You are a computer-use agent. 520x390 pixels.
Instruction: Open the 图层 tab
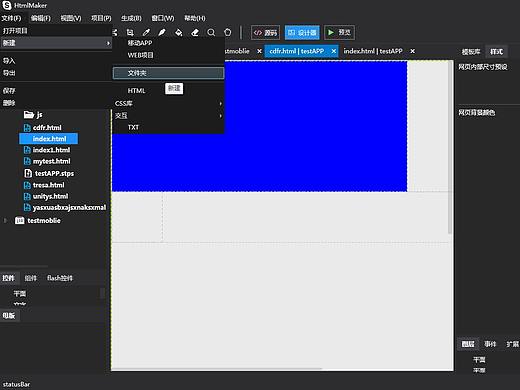pyautogui.click(x=468, y=344)
